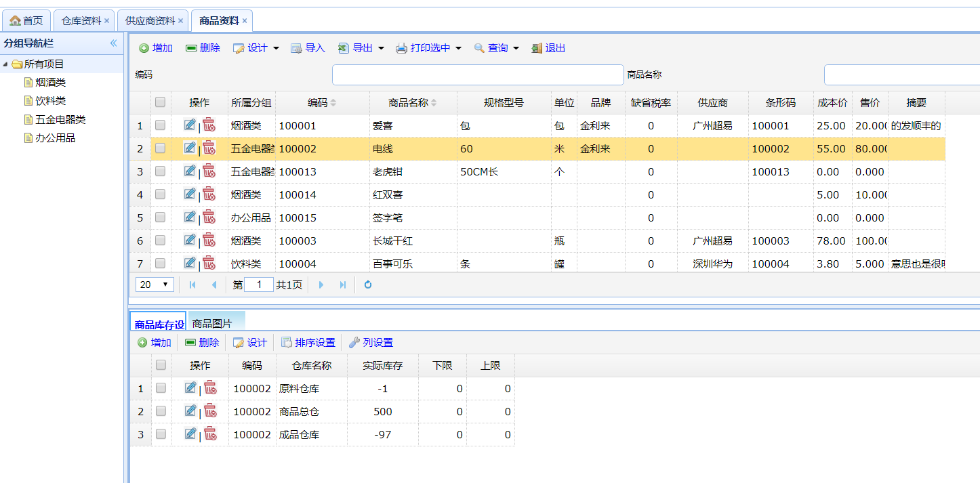Image resolution: width=980 pixels, height=483 pixels.
Task: Click the 编码 search input field
Action: tap(477, 75)
